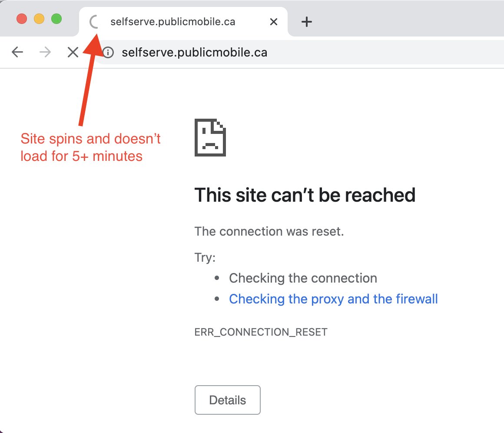Go back to the previous page
Image resolution: width=504 pixels, height=433 pixels.
point(17,53)
